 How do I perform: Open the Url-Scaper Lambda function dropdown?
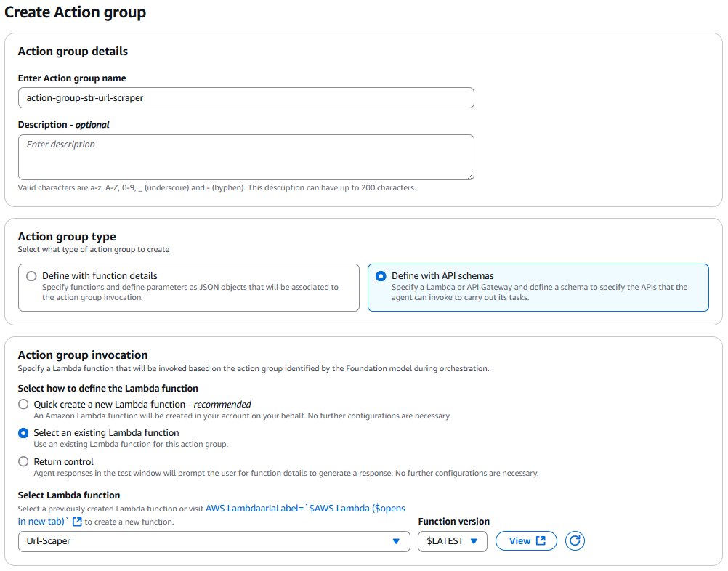pos(214,541)
